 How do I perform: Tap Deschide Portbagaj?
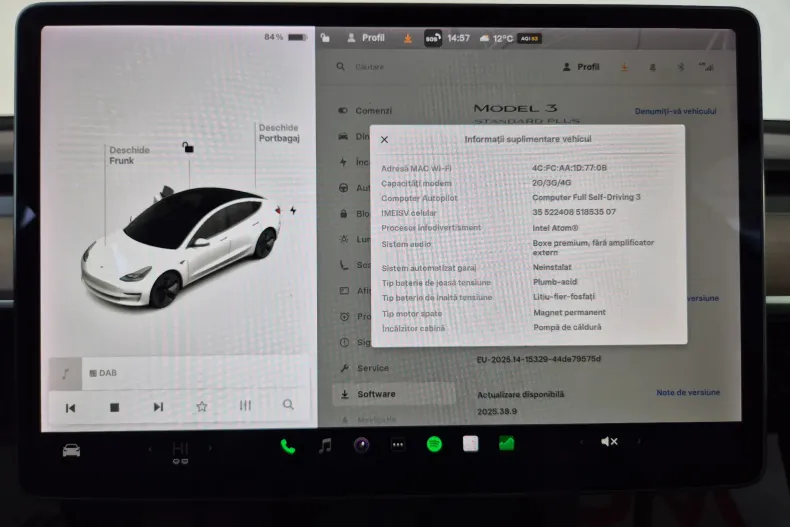[x=279, y=133]
